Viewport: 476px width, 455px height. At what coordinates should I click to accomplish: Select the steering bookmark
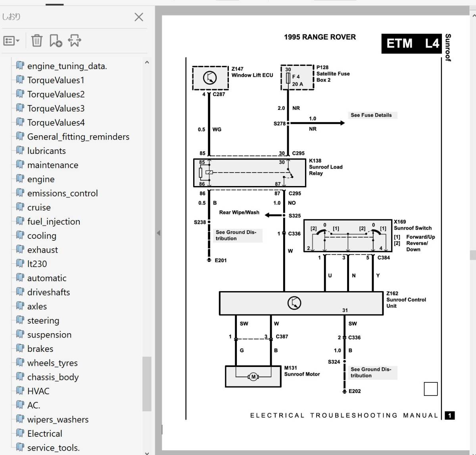click(43, 321)
